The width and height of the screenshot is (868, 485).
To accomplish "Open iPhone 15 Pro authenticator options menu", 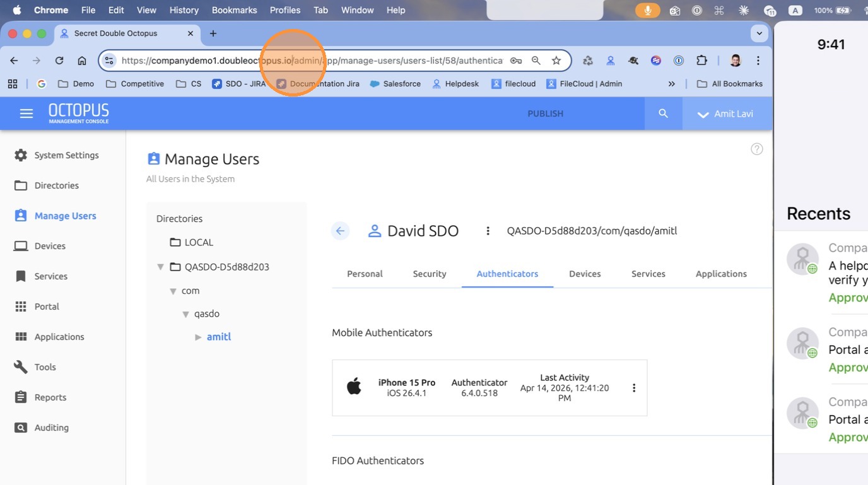I will [634, 388].
